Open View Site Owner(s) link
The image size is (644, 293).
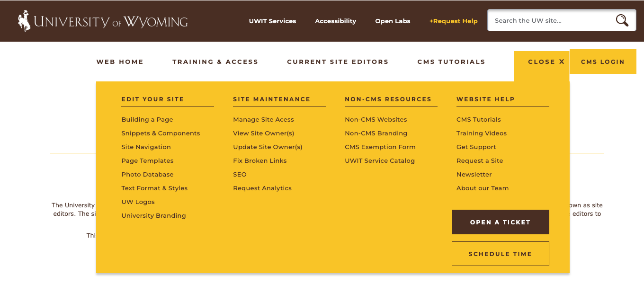(x=263, y=133)
